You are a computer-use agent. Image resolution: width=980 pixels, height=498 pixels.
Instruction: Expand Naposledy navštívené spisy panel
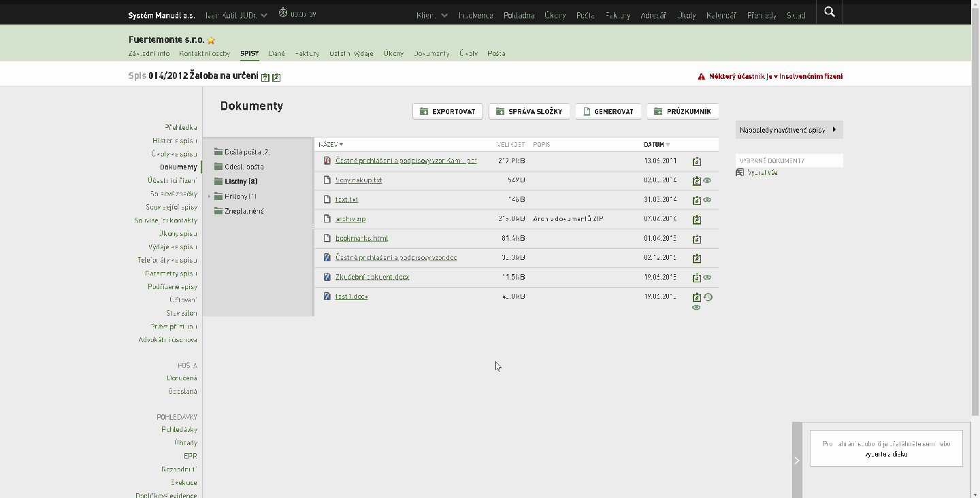pyautogui.click(x=789, y=130)
